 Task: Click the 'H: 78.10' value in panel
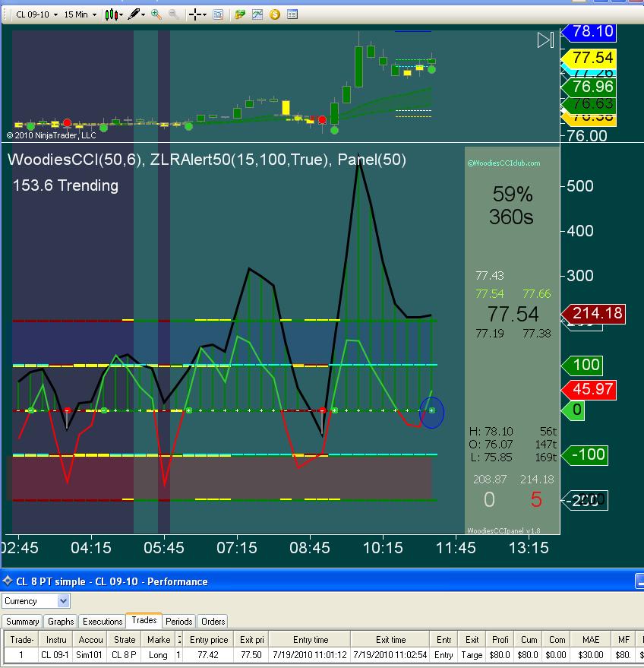click(x=491, y=431)
